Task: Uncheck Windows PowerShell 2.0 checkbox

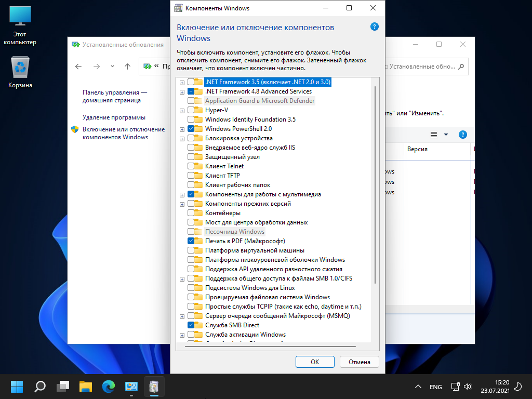Action: [191, 129]
